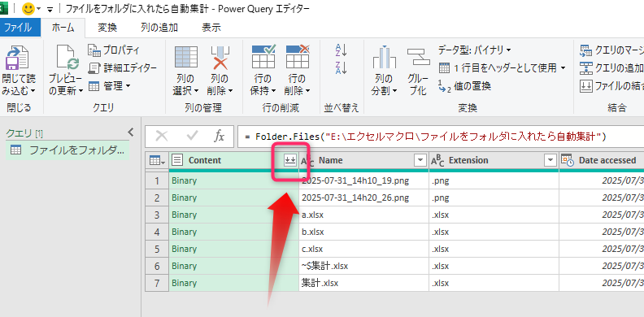Click Merge Queries (クエリのマージ)

click(611, 50)
